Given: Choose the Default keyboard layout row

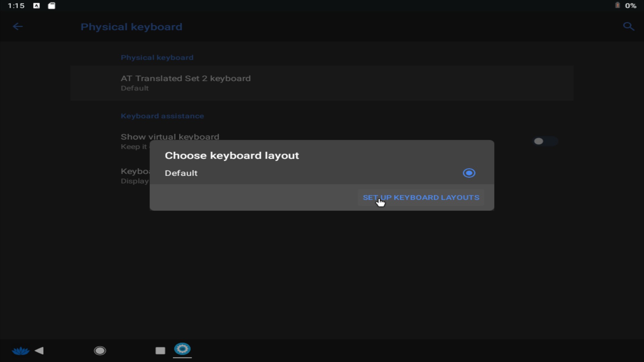Looking at the screenshot, I should [x=322, y=173].
